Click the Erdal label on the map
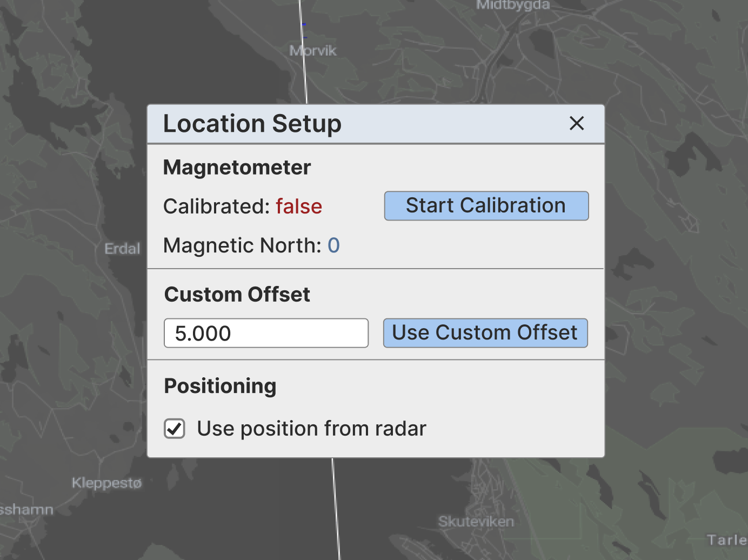748x560 pixels. coord(122,249)
